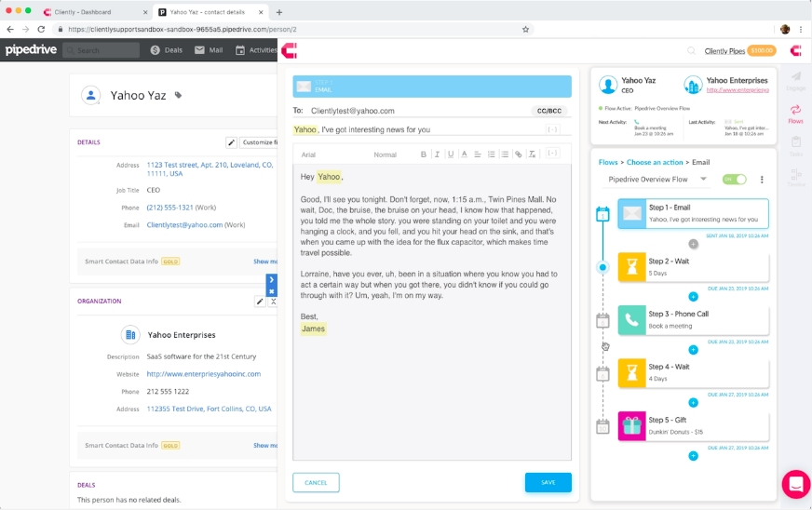The width and height of the screenshot is (812, 510).
Task: Insert a link using editor toolbar
Action: [519, 154]
